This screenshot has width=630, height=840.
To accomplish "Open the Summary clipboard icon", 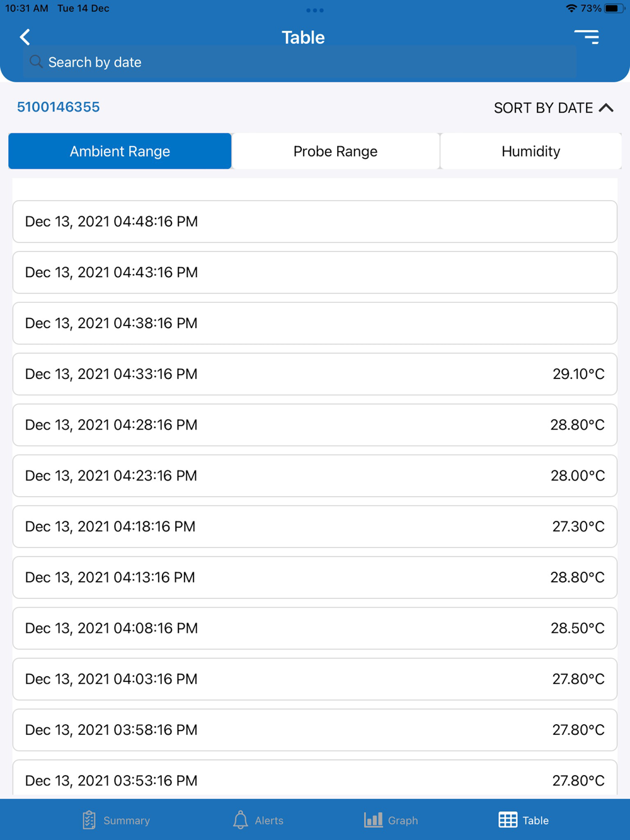I will click(x=89, y=820).
